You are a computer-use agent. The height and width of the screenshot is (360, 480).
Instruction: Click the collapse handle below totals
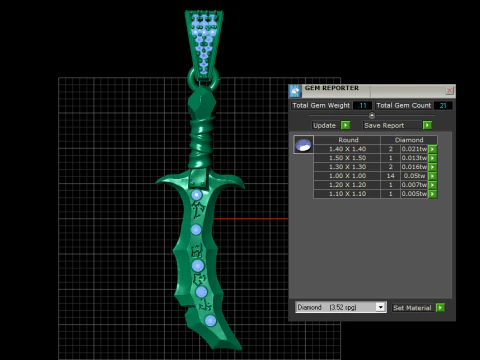(372, 116)
